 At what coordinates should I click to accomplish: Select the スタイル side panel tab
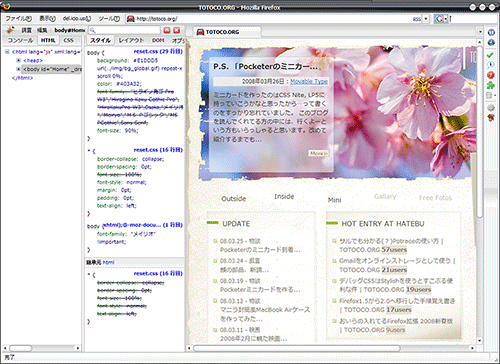[x=101, y=40]
